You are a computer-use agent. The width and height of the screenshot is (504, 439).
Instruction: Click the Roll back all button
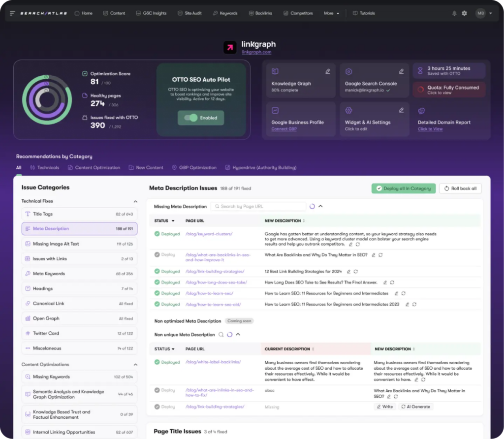pos(460,188)
